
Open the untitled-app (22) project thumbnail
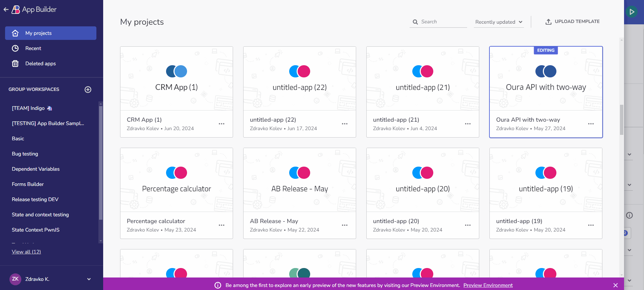point(300,78)
